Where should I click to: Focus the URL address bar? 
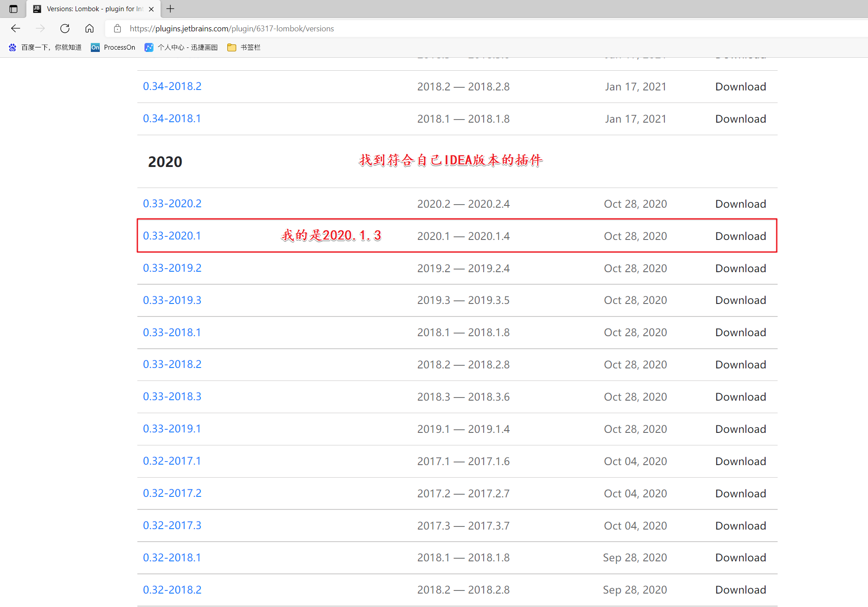tap(403, 29)
